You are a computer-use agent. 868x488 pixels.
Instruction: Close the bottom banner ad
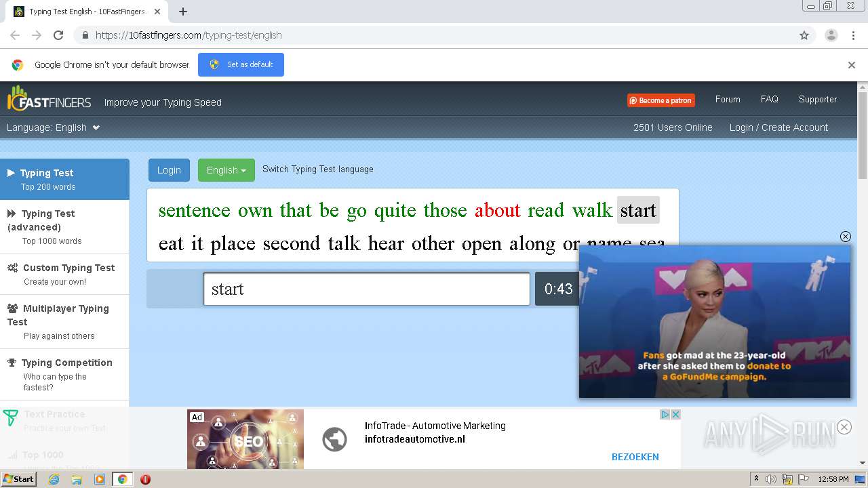coord(844,427)
